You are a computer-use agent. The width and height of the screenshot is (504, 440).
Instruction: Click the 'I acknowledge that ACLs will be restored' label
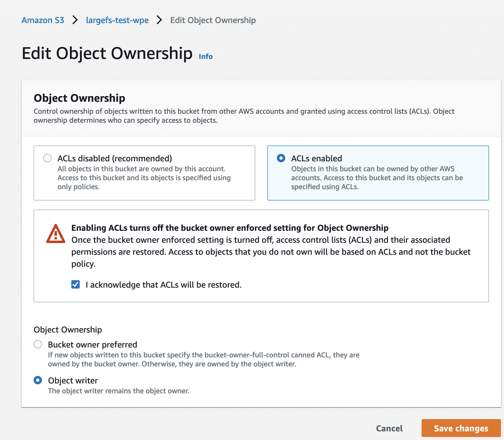pyautogui.click(x=163, y=285)
